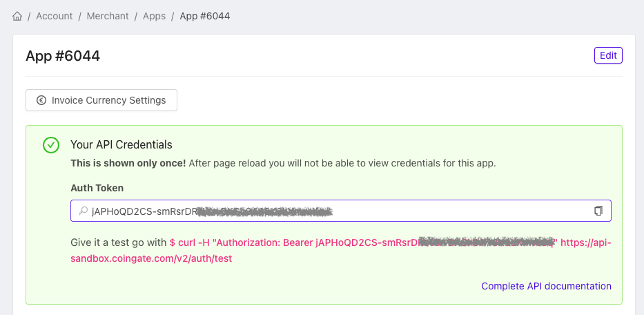
Task: Click the sandbox.coingate.com/v2/auth/test URL text
Action: click(151, 258)
